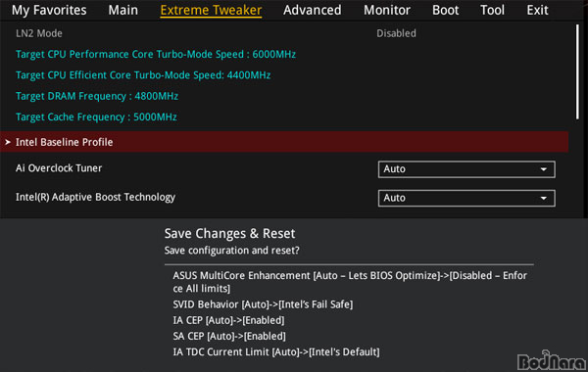Click the LN2 Mode Disabled value
This screenshot has height=372, width=588.
(x=396, y=33)
